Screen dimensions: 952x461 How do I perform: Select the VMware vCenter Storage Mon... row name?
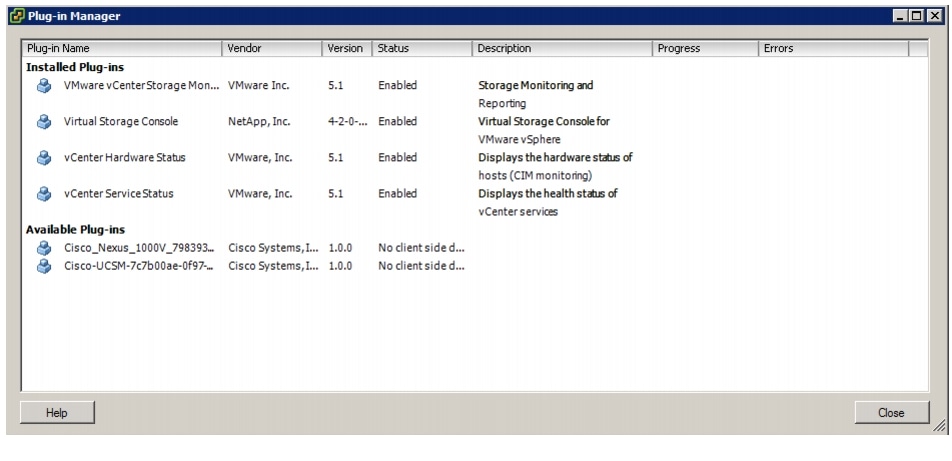[x=141, y=86]
